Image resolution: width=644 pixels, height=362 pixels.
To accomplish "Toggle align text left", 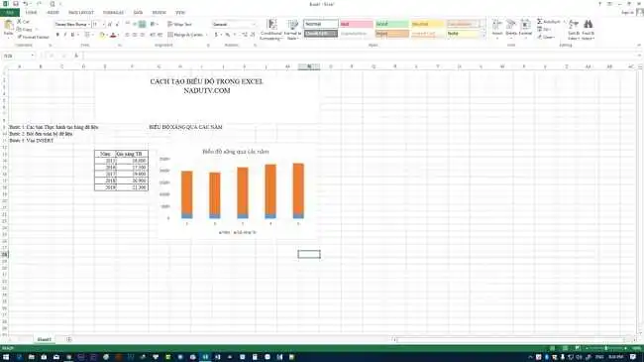I will click(128, 35).
